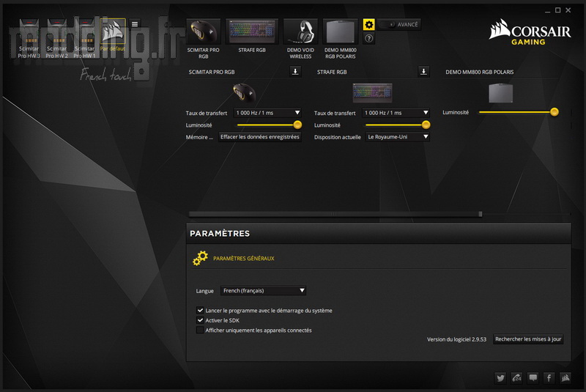The image size is (586, 392).
Task: Click the MM800 Polaris mousepad image in panel
Action: tap(501, 92)
